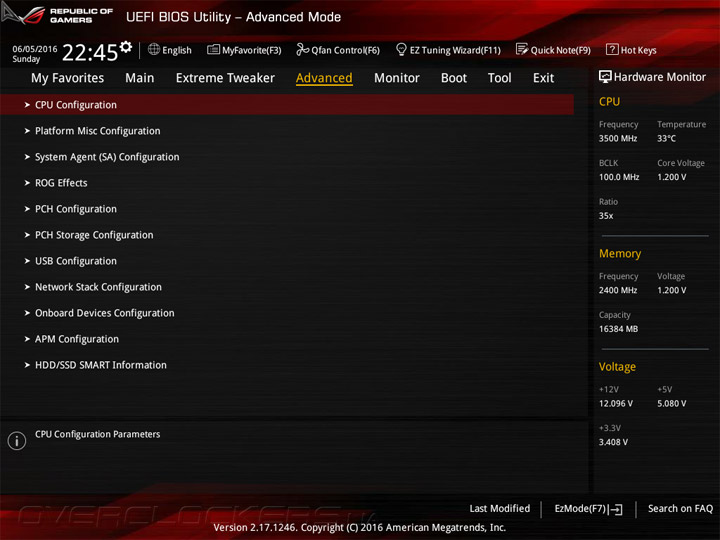Click the Hot Keys question mark icon
This screenshot has width=720, height=540.
click(x=612, y=50)
